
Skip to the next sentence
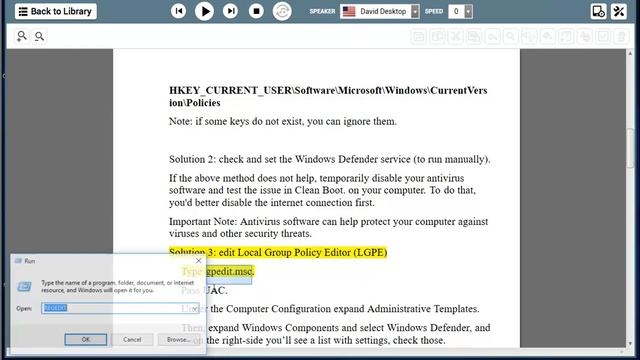tap(230, 11)
